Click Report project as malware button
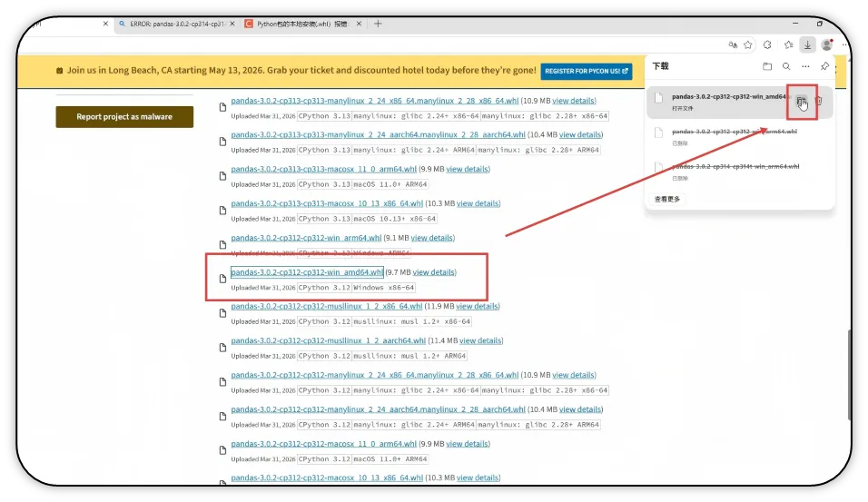 pos(124,117)
